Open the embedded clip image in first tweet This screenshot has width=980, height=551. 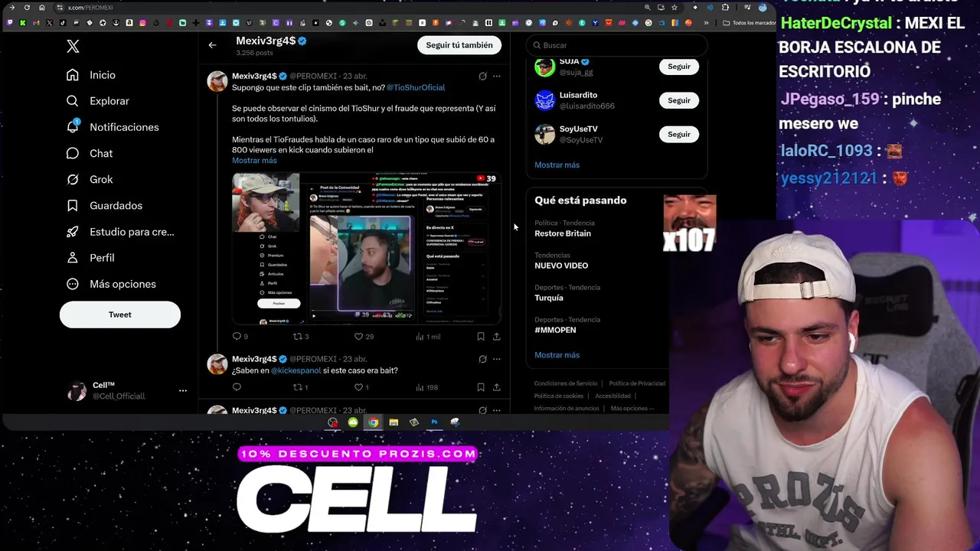(367, 249)
